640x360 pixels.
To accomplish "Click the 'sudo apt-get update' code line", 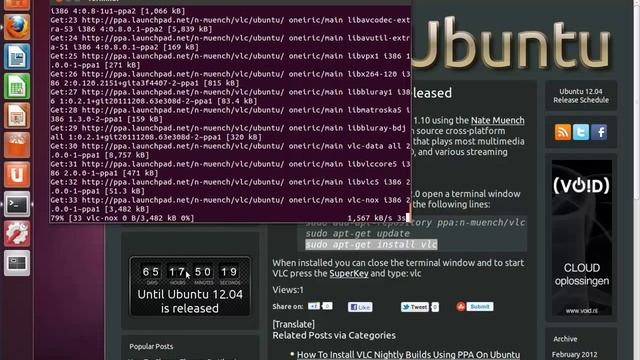I will click(x=358, y=233).
